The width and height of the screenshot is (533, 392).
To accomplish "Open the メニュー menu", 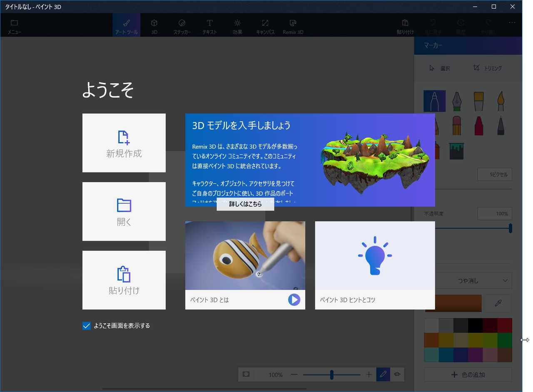I will tap(14, 25).
